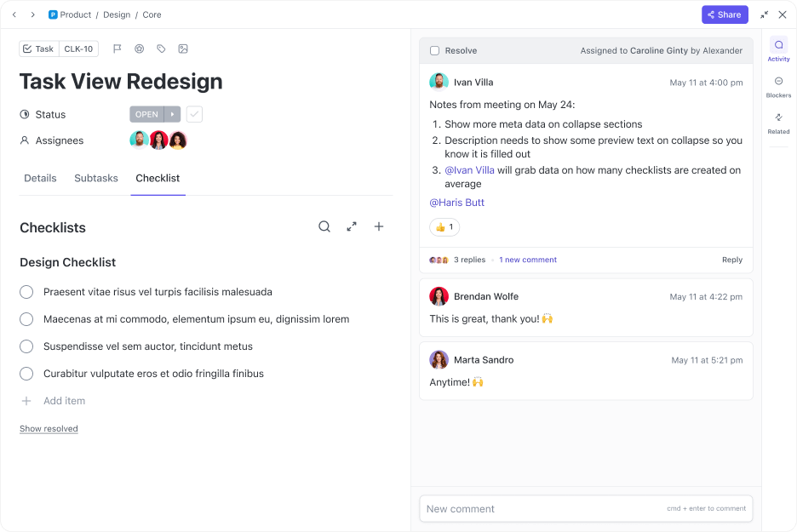Click the Share dropdown button
This screenshot has height=532, width=797.
click(725, 14)
